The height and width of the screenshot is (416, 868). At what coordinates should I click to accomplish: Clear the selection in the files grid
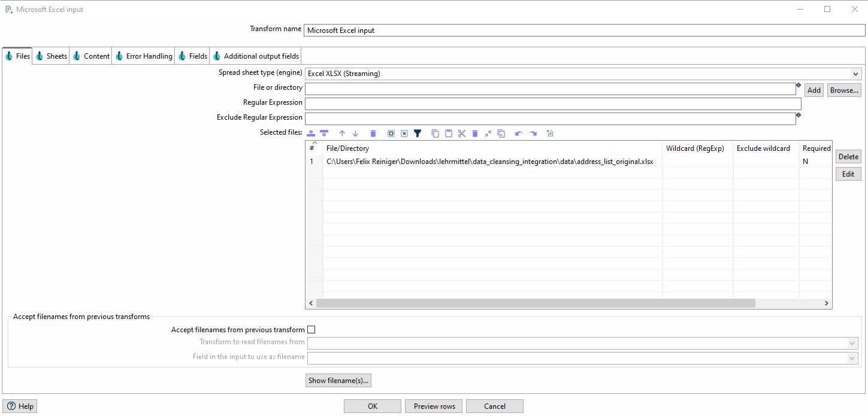tap(404, 133)
